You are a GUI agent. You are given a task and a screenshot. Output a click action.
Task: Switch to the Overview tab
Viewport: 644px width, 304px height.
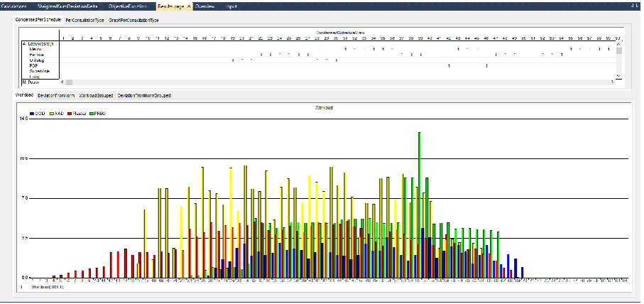click(204, 6)
